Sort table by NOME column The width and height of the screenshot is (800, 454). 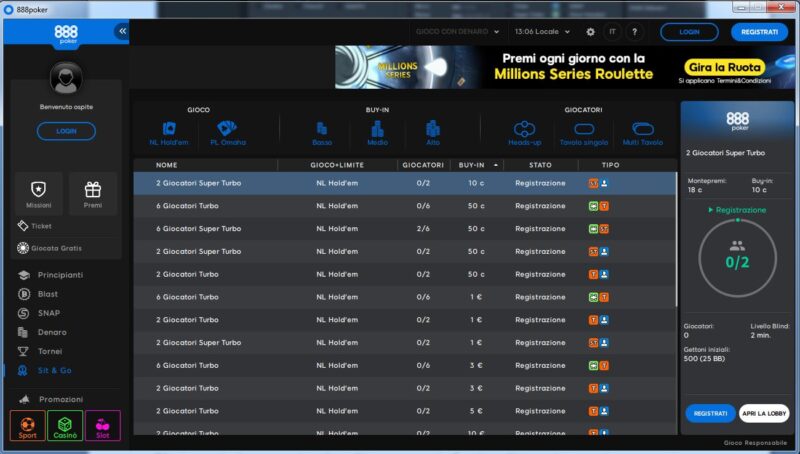pyautogui.click(x=167, y=165)
